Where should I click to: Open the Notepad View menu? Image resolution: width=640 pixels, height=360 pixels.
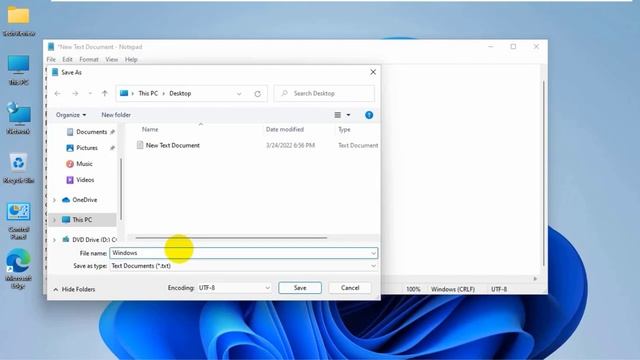[111, 60]
